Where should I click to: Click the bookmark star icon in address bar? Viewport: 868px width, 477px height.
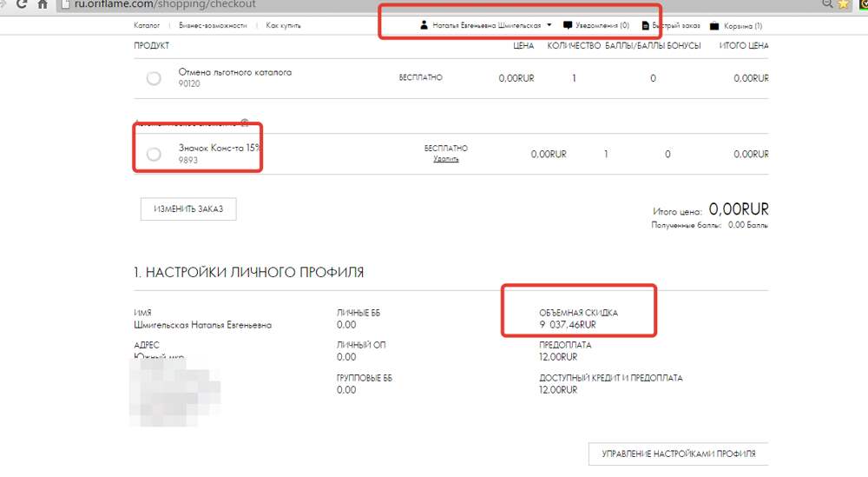[x=841, y=4]
